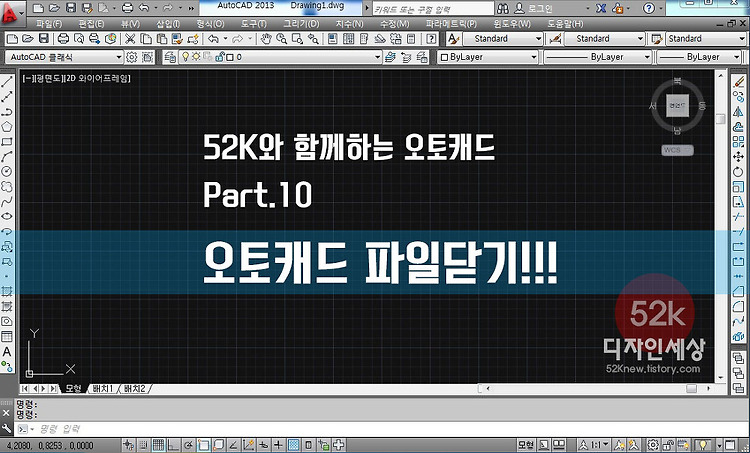Image resolution: width=750 pixels, height=453 pixels.
Task: Click the keyword search input field
Action: pos(432,9)
